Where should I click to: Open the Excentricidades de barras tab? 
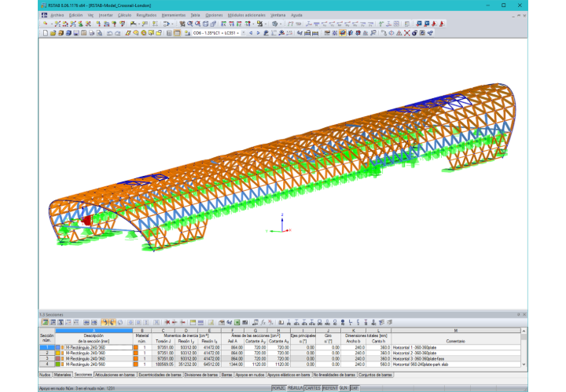click(x=160, y=375)
